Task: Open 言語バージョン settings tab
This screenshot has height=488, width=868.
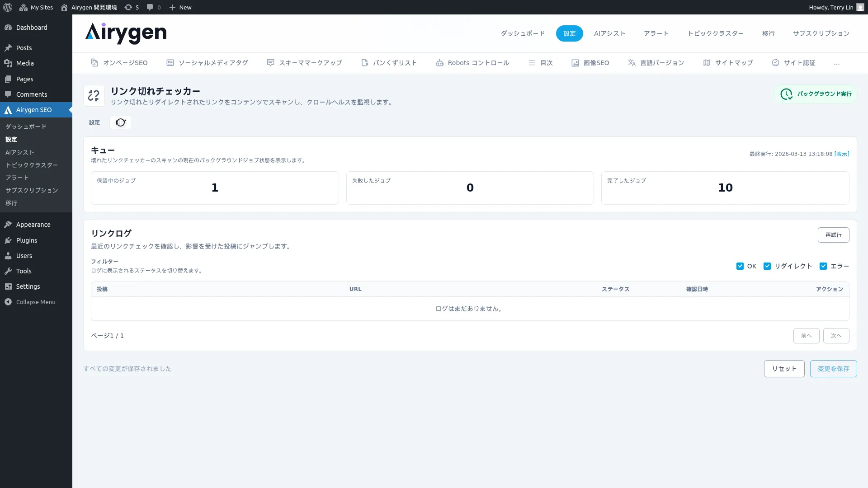Action: [656, 63]
